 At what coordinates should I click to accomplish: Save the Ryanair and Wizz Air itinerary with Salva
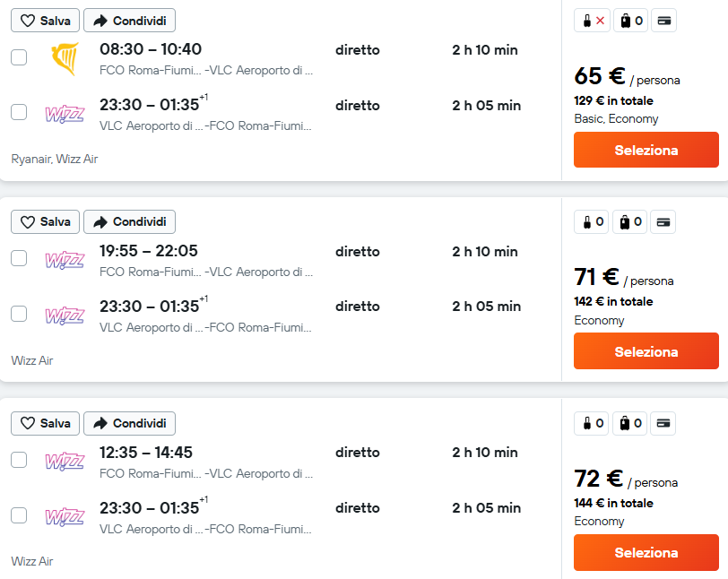[x=45, y=21]
